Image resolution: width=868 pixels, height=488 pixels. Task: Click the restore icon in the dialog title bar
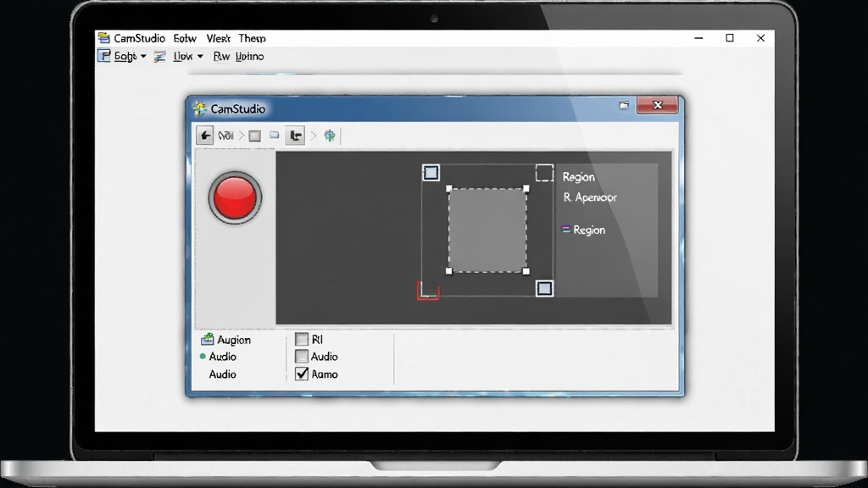pyautogui.click(x=624, y=105)
